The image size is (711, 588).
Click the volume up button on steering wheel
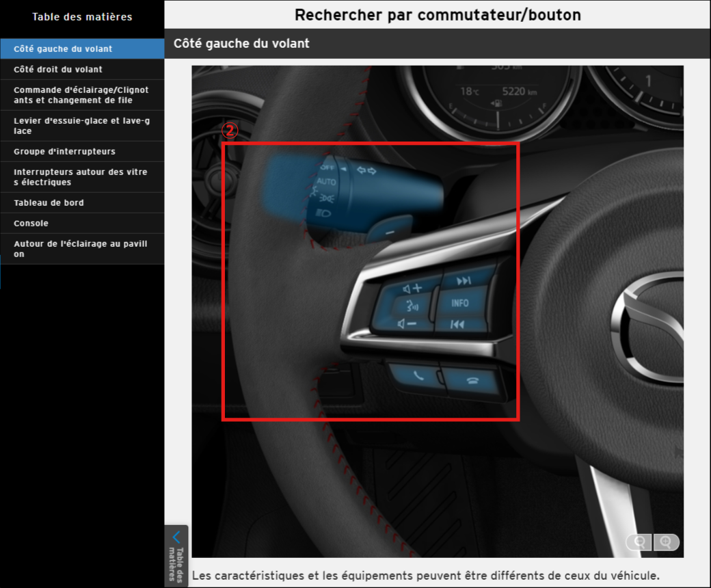[411, 289]
